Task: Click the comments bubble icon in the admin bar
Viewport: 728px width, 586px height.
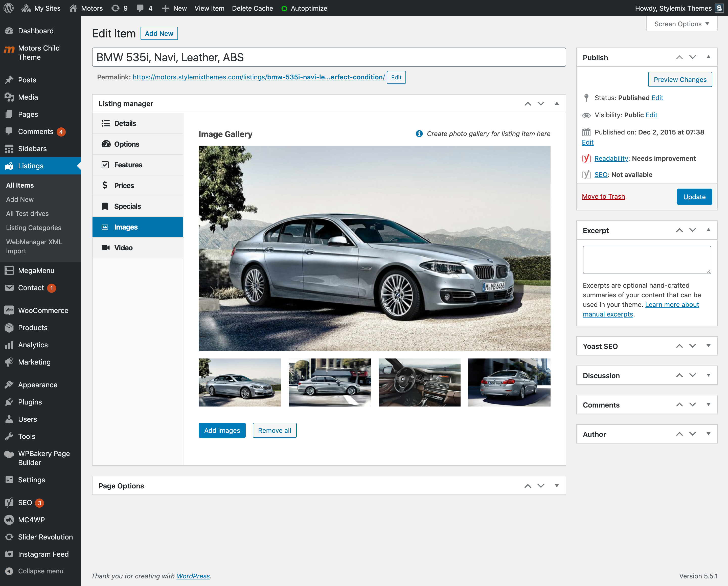Action: tap(140, 8)
